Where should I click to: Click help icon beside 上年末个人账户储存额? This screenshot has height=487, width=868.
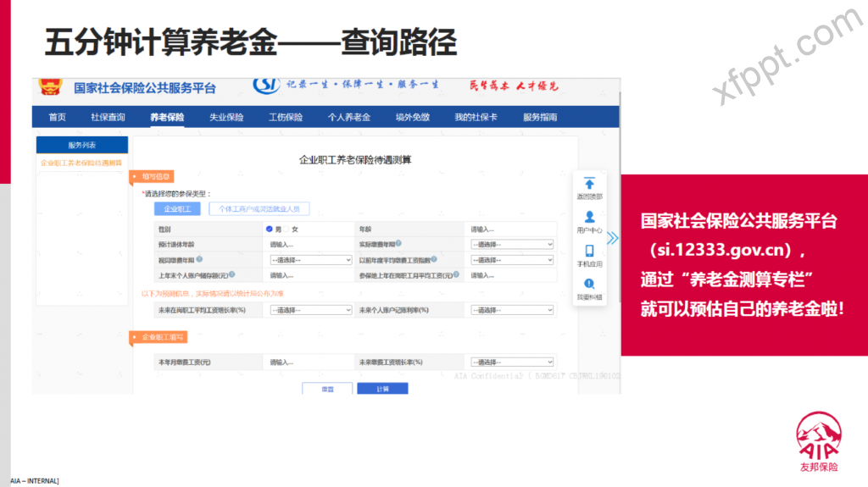[231, 274]
